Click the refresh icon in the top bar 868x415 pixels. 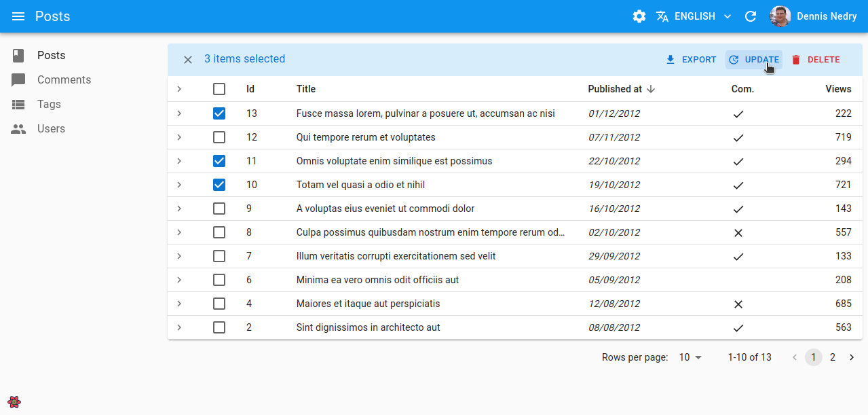click(x=751, y=16)
